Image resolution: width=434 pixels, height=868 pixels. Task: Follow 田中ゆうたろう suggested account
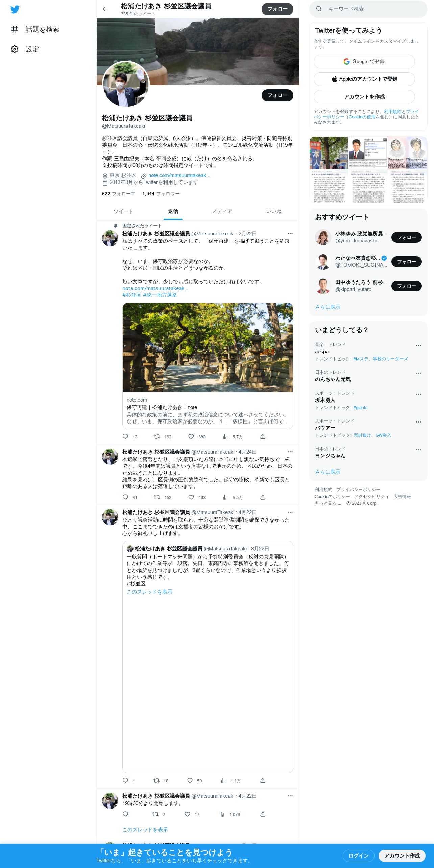pyautogui.click(x=407, y=286)
